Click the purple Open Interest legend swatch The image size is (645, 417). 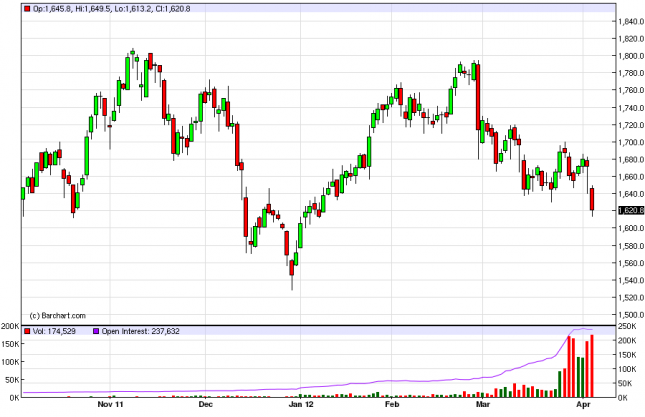tap(96, 331)
